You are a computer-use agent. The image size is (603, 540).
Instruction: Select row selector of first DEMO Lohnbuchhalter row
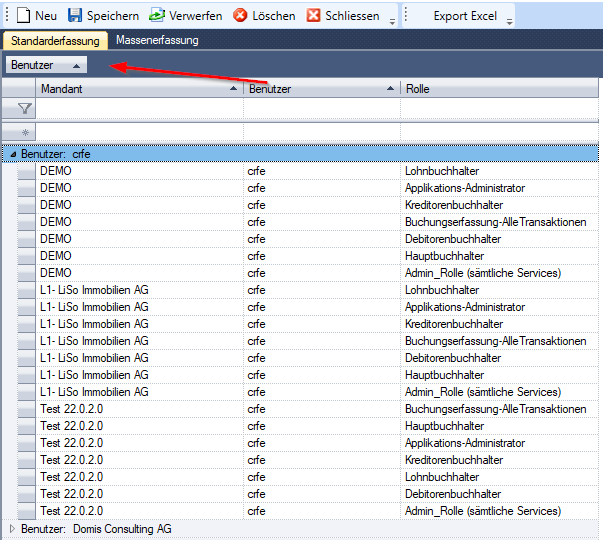(25, 171)
